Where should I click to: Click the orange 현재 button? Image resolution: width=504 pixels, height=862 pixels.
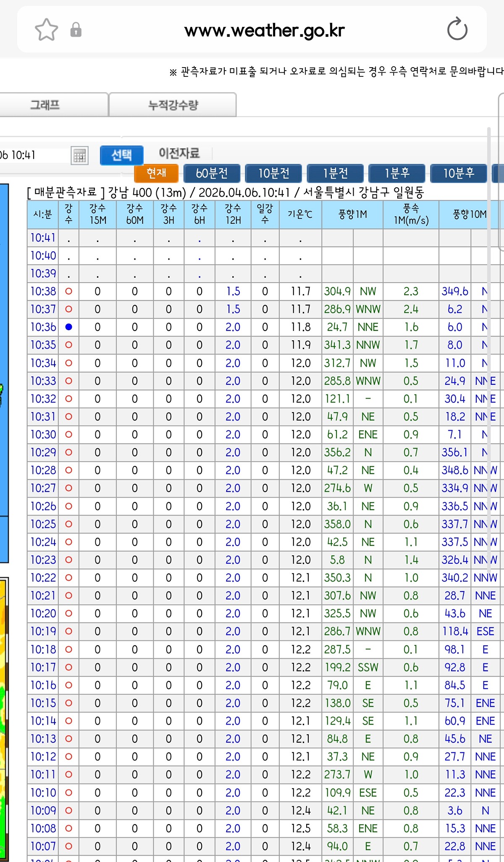pos(156,173)
